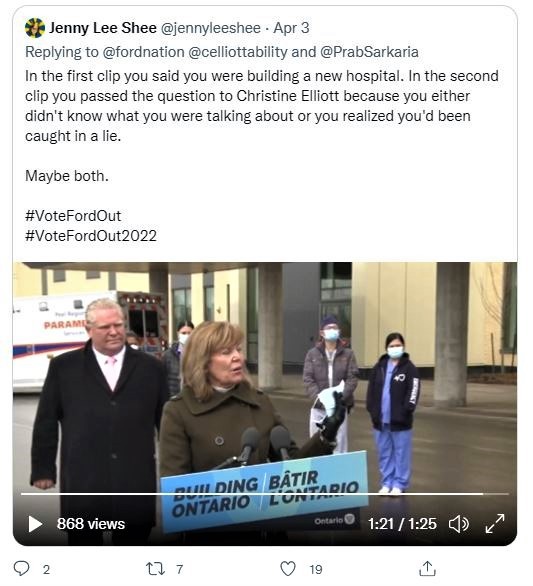Play the embedded video
Screen dimensions: 533x586
coord(36,524)
